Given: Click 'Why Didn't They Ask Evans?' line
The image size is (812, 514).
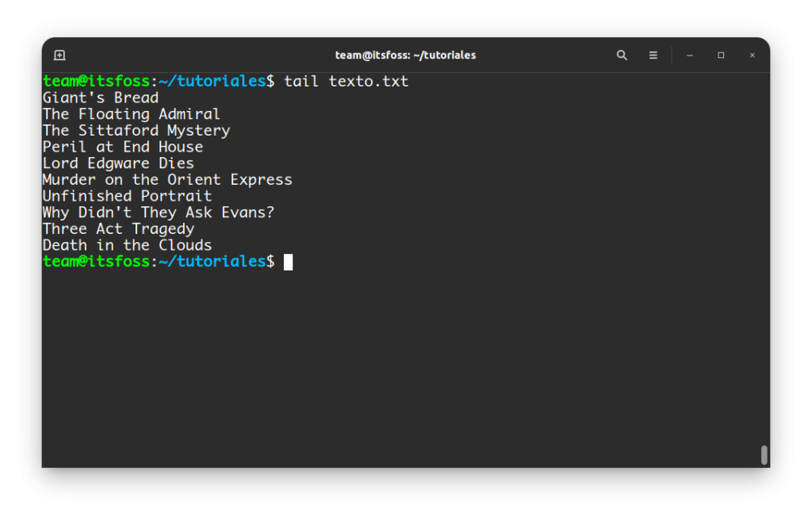Looking at the screenshot, I should coord(159,213).
